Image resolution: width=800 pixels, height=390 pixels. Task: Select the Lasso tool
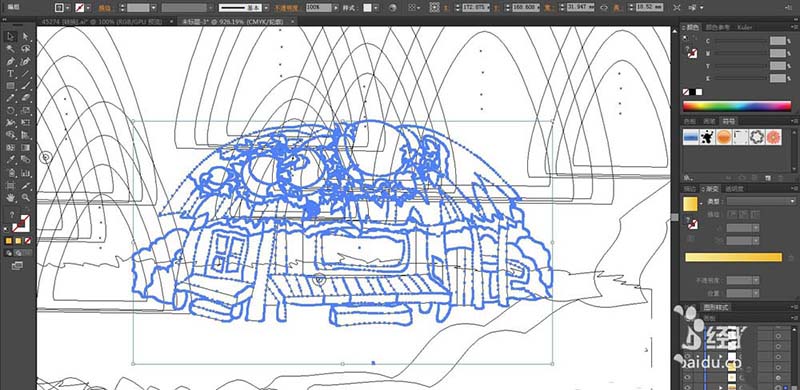[26, 48]
